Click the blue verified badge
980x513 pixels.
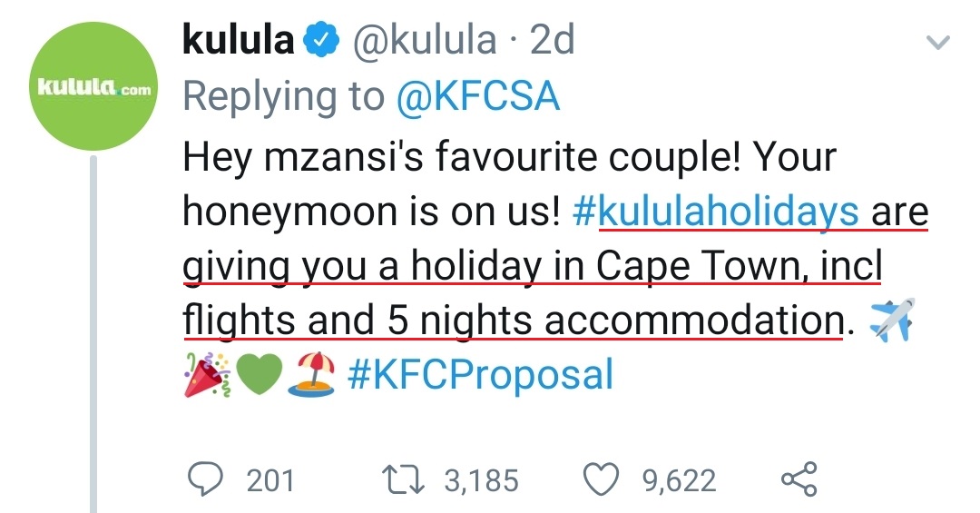coord(321,41)
